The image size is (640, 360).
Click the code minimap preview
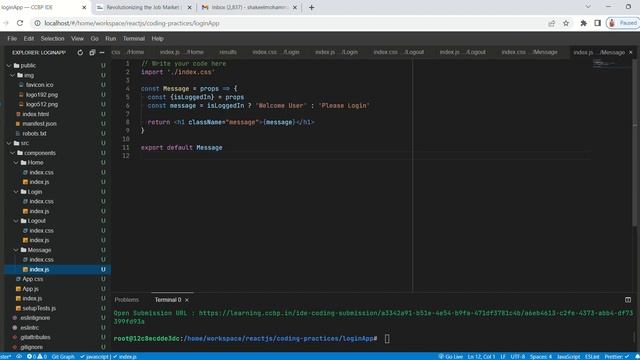(x=611, y=64)
